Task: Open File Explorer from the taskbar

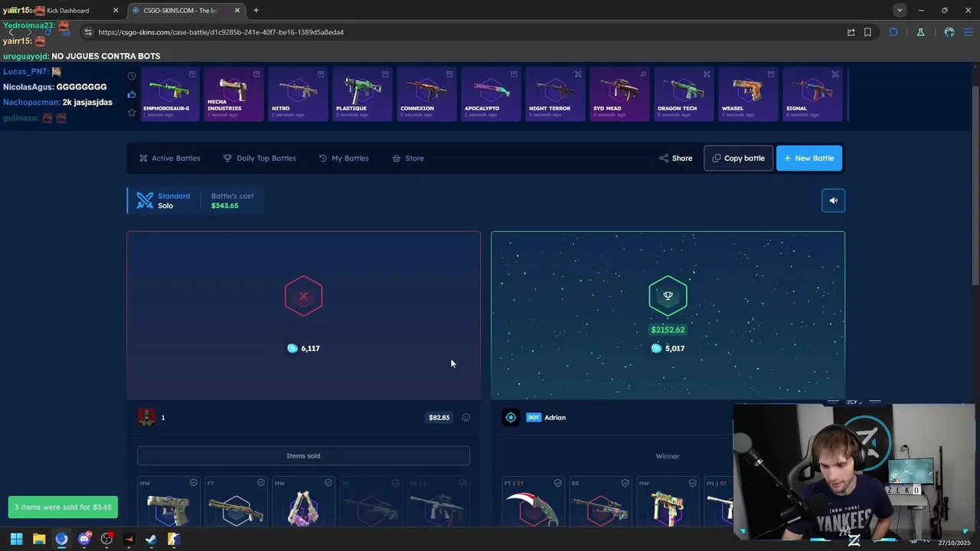Action: tap(39, 539)
